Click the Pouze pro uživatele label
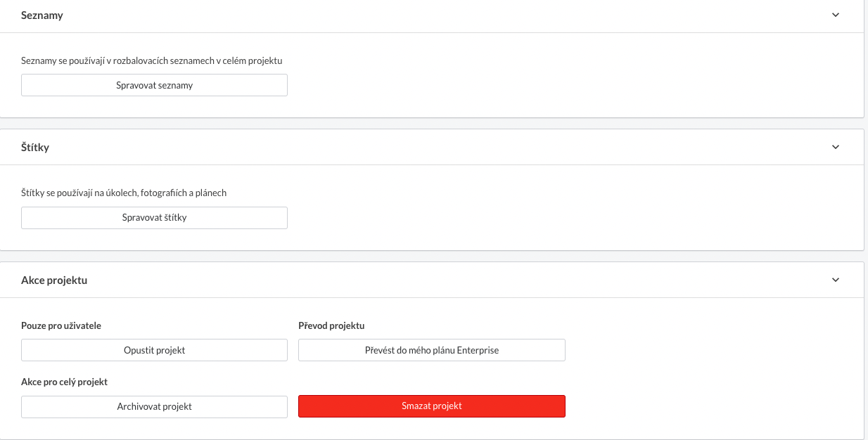Viewport: 868px width, 440px height. 61,325
